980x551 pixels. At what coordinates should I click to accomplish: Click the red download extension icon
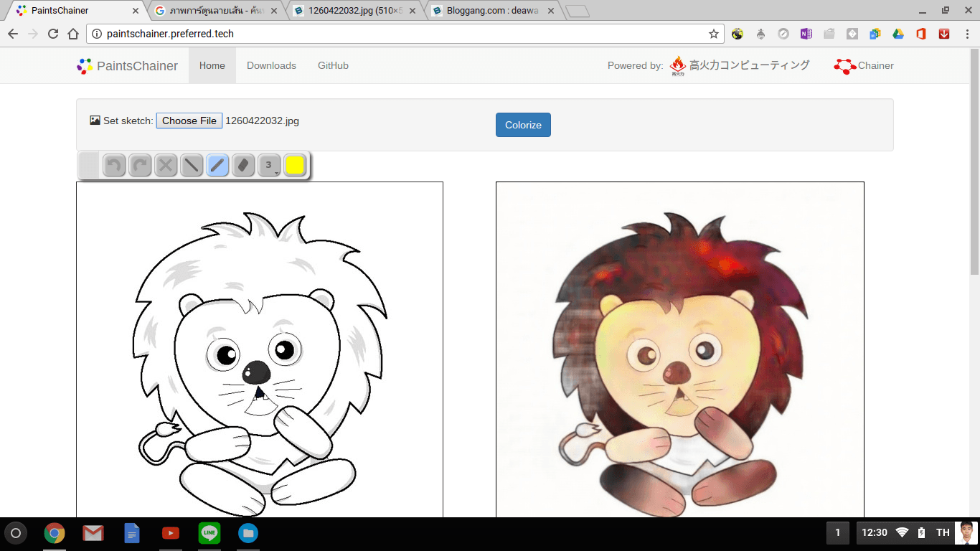pyautogui.click(x=944, y=34)
